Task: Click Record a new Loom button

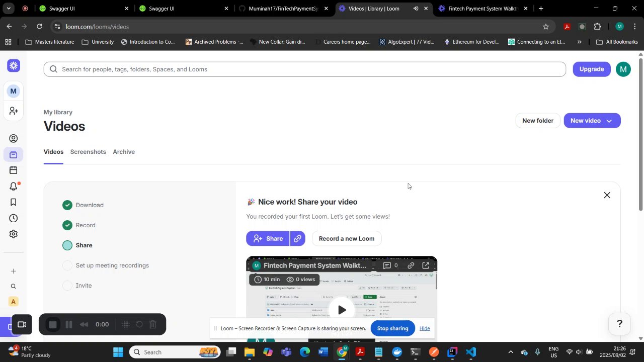Action: tap(347, 239)
